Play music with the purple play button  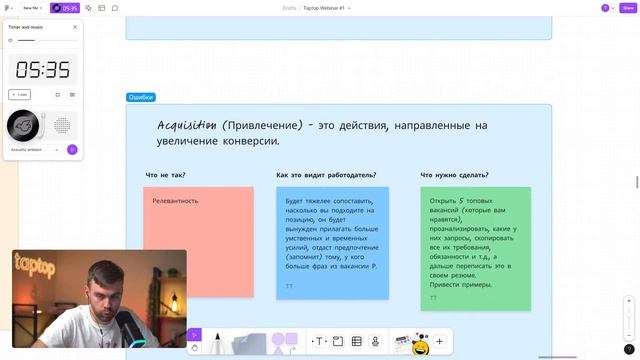[x=72, y=150]
